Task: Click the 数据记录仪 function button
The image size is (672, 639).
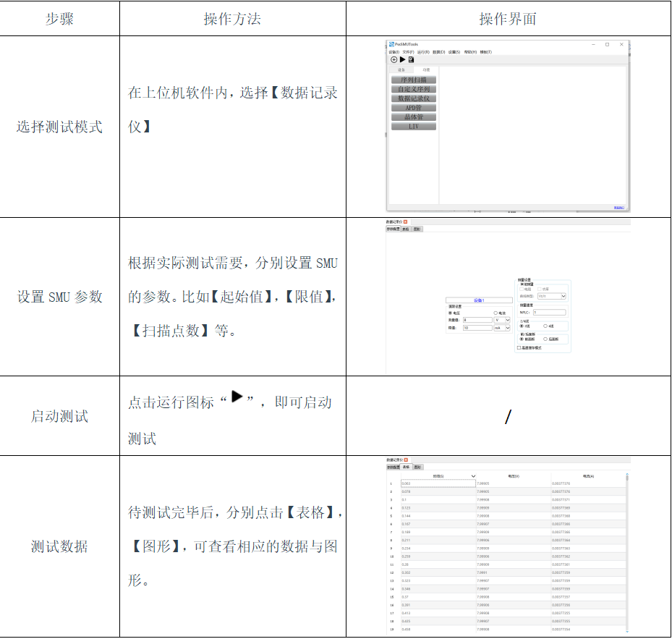Action: 414,98
